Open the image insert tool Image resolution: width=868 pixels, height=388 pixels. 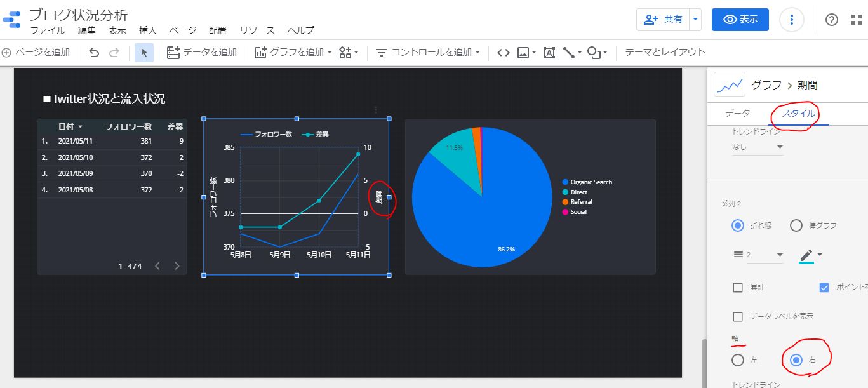tap(526, 53)
